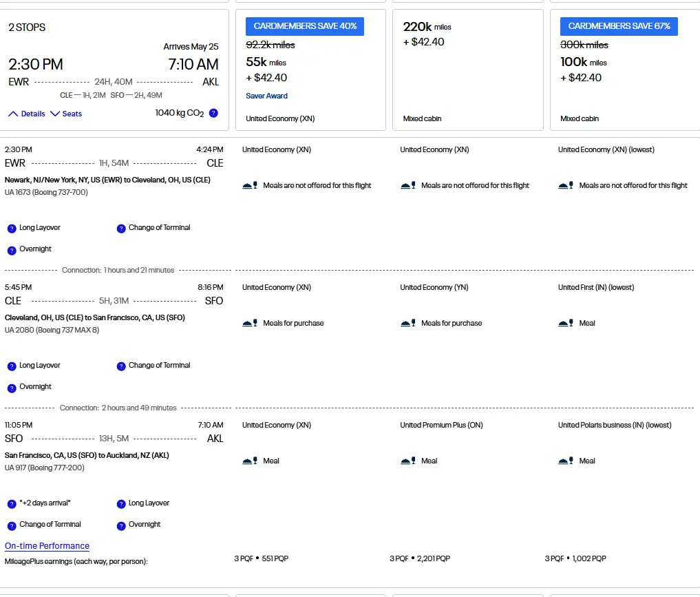This screenshot has width=700, height=597.
Task: Click Change of Terminal help icon under EWR-CLE flight
Action: [x=121, y=229]
